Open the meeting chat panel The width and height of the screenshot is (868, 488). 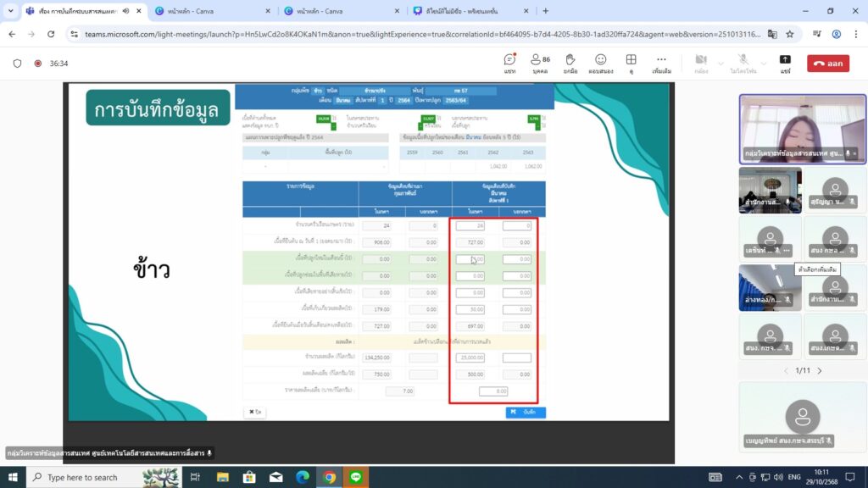click(x=509, y=63)
